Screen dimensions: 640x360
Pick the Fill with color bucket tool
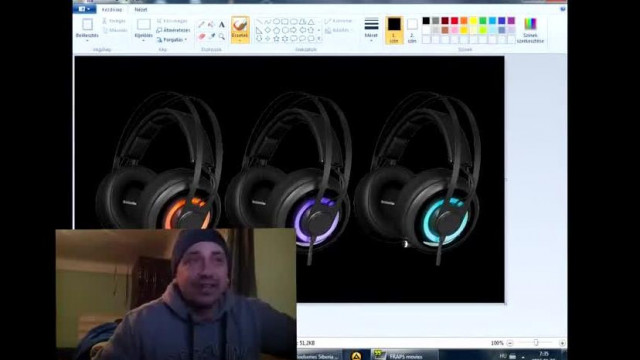(211, 24)
